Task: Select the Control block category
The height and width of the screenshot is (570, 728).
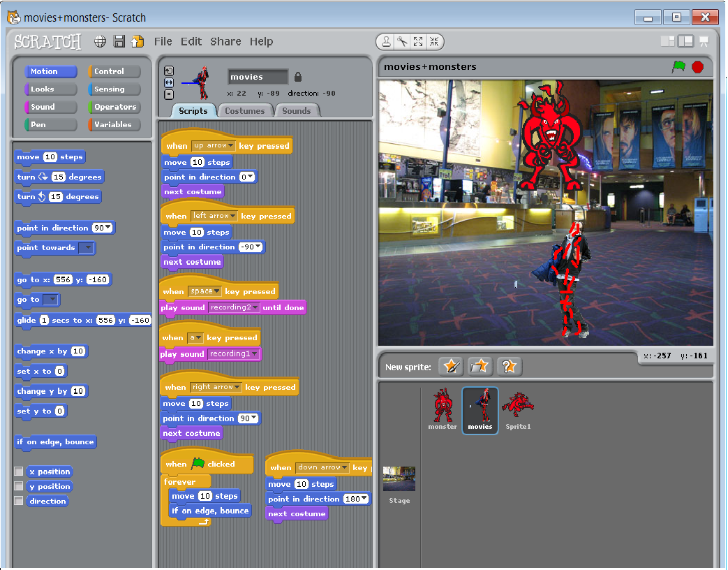Action: click(113, 71)
